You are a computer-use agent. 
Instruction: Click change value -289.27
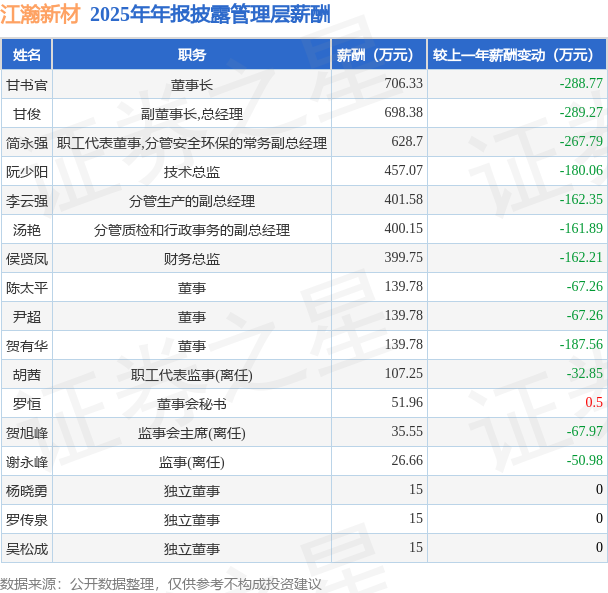[581, 112]
